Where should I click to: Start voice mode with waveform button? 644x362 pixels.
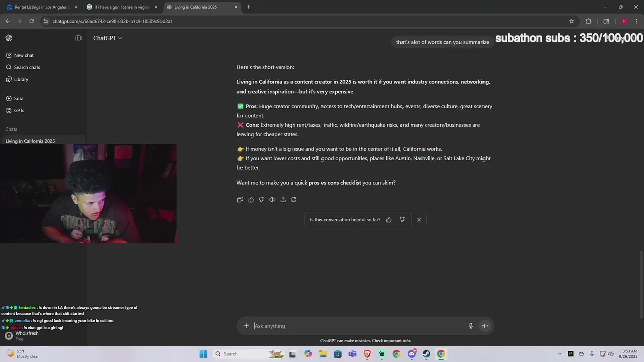485,326
